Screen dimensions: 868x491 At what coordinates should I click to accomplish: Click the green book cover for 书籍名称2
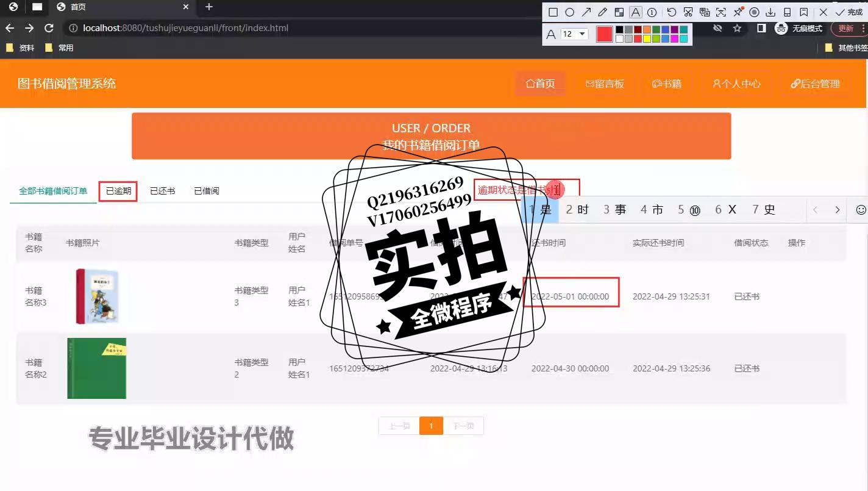pos(97,368)
